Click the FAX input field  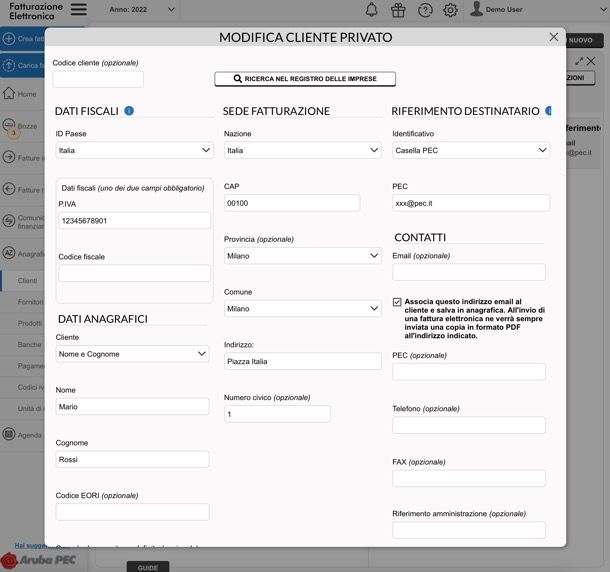click(x=469, y=478)
